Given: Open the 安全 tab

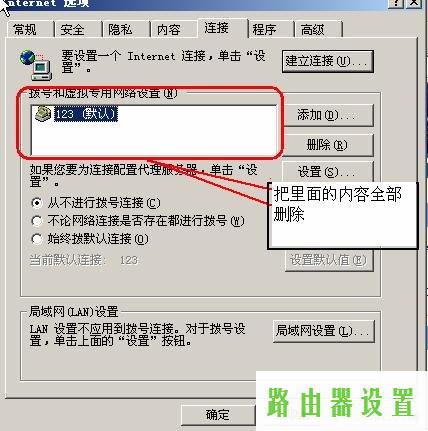Looking at the screenshot, I should 77,30.
